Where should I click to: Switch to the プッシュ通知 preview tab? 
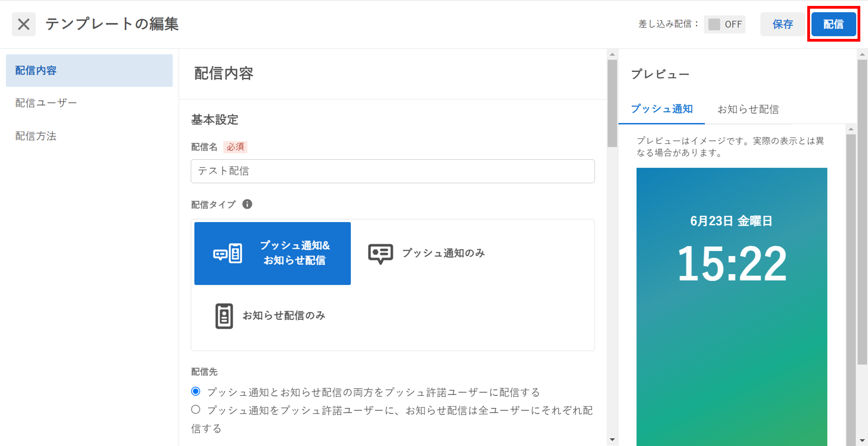click(x=661, y=109)
